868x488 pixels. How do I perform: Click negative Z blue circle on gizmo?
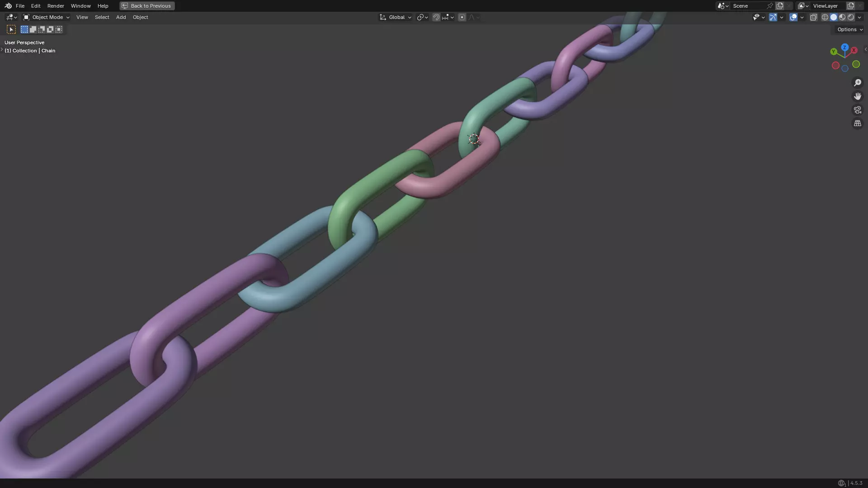pos(844,69)
